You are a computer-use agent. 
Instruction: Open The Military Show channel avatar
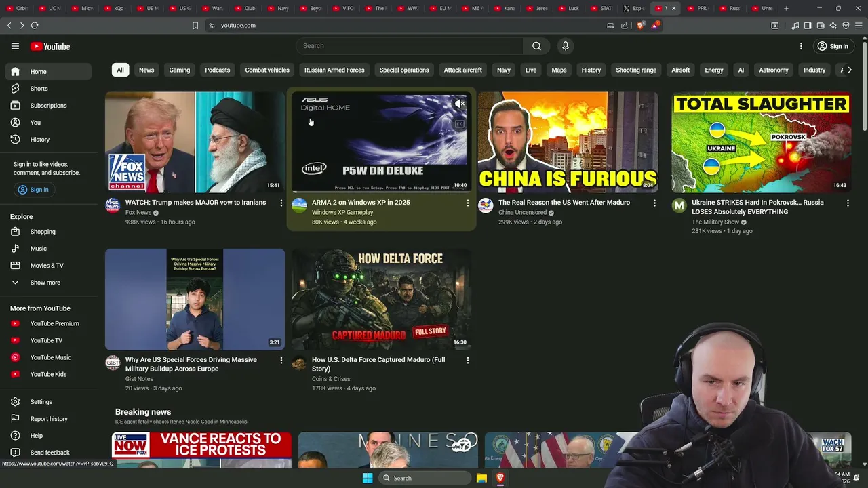click(679, 205)
